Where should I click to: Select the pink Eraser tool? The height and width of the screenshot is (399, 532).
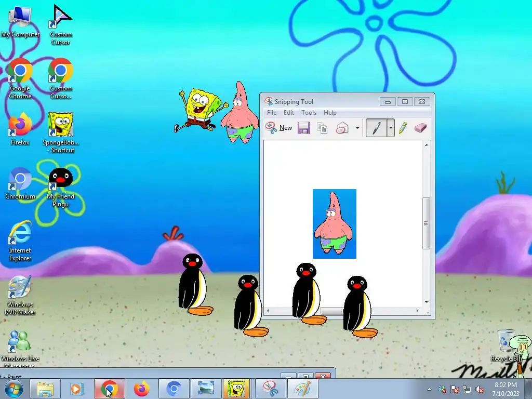pyautogui.click(x=420, y=128)
